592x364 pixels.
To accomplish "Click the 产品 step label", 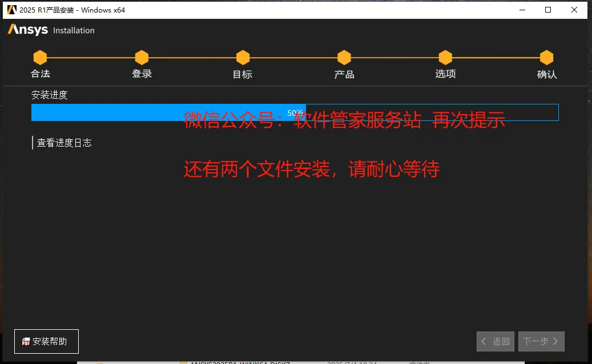I will (344, 74).
